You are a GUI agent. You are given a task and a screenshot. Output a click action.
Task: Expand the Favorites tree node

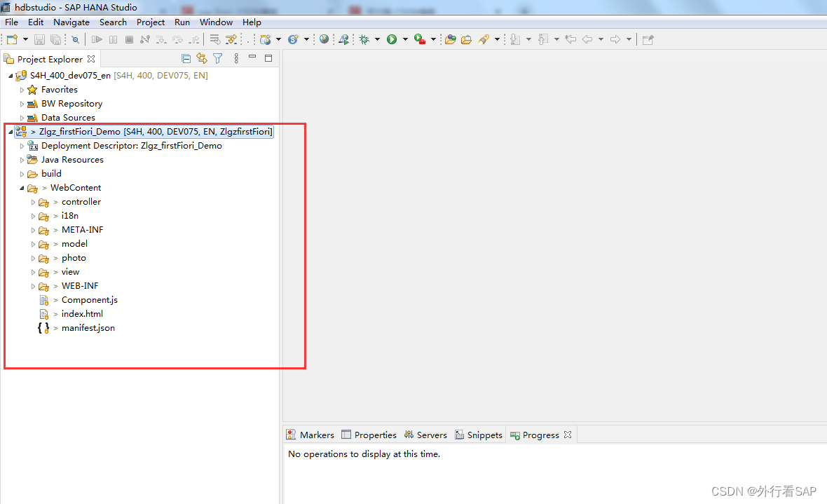pos(22,90)
